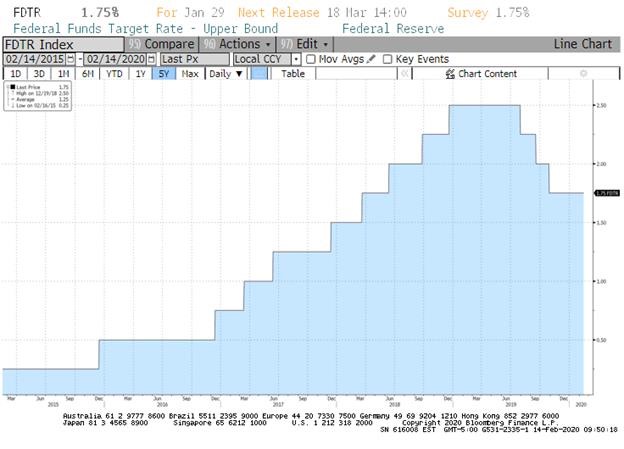This screenshot has height=449, width=624.
Task: Show the Table view
Action: click(293, 74)
